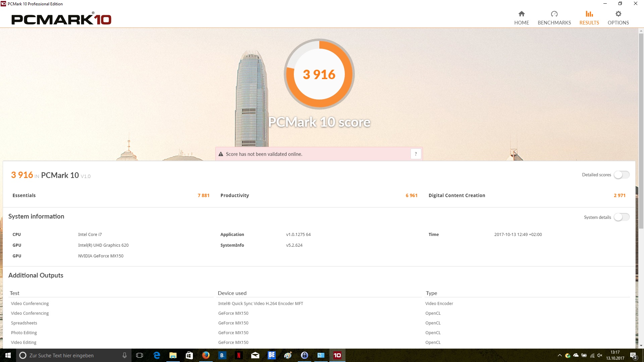Viewport: 644px width, 362px height.
Task: Open the Wi-Fi network tray icon
Action: coord(592,355)
